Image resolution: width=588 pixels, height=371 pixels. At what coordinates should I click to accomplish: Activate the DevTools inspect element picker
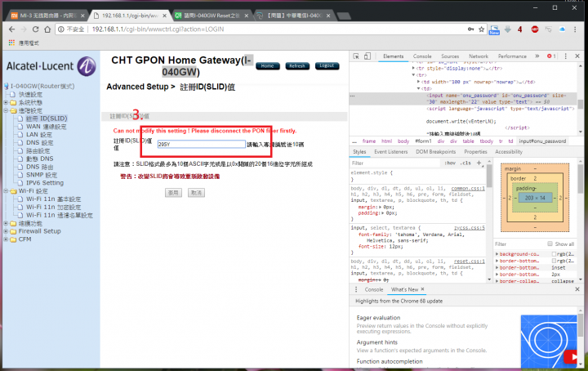[x=356, y=56]
